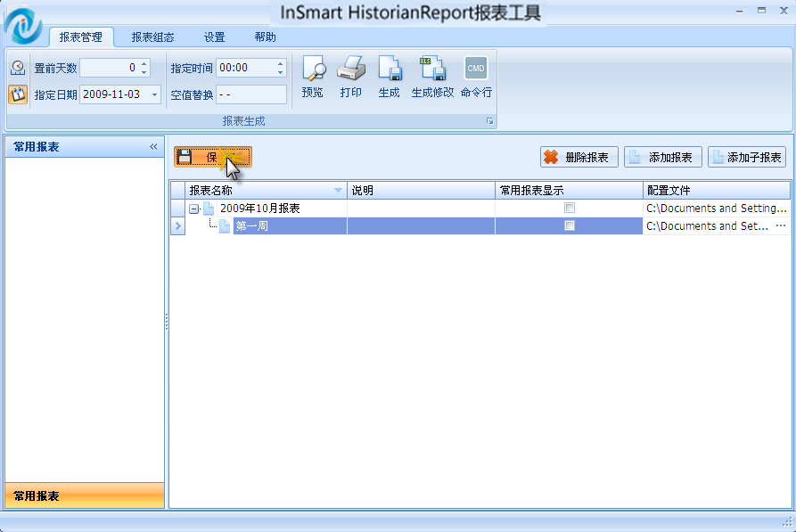Click the 空值替换 input field

coord(251,95)
